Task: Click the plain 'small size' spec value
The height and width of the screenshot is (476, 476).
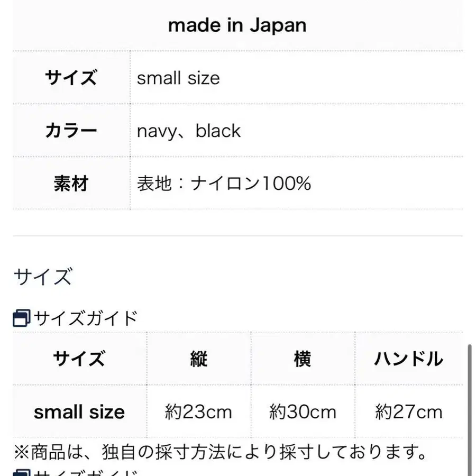Action: point(178,78)
